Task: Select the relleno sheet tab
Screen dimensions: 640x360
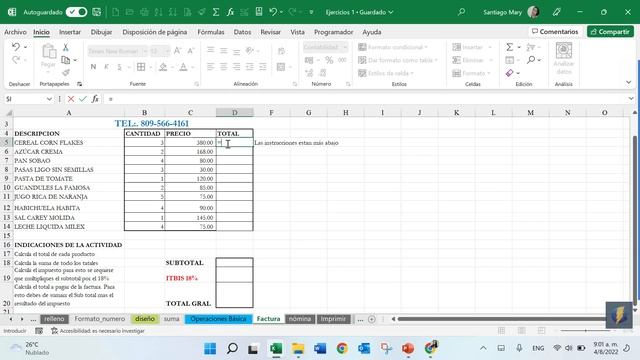Action: pyautogui.click(x=54, y=319)
